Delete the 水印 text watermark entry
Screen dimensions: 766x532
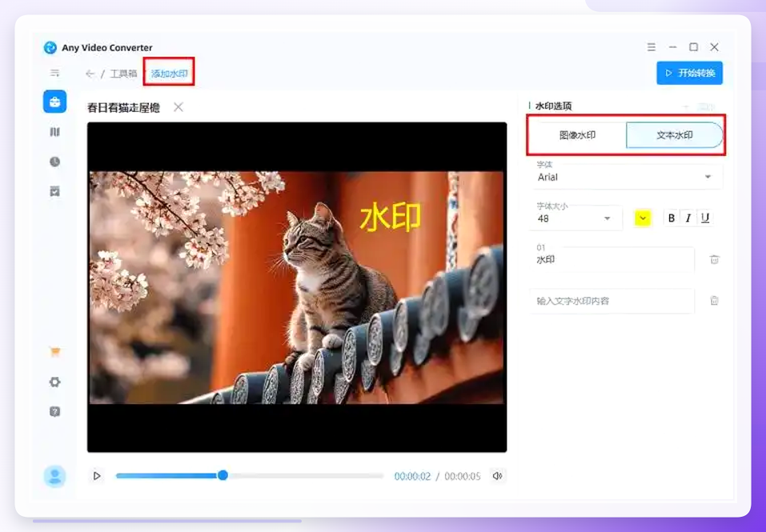tap(714, 260)
